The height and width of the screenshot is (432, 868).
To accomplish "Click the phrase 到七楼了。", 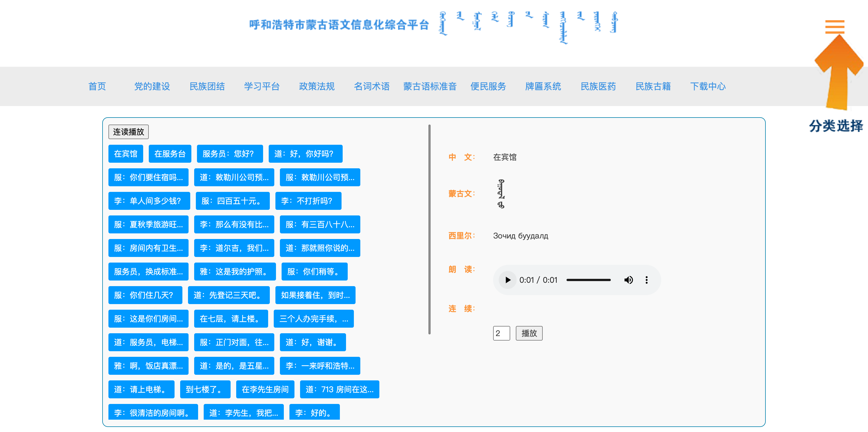I will [x=205, y=389].
